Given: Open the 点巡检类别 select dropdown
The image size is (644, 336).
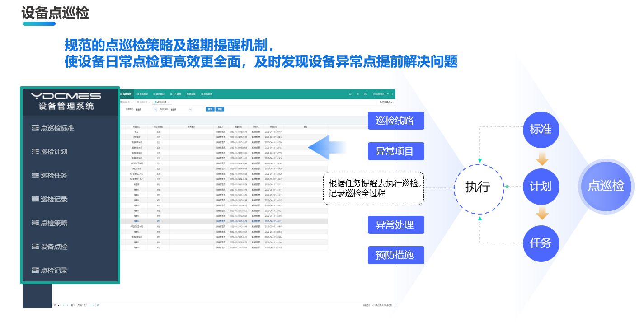Looking at the screenshot, I should tap(181, 109).
